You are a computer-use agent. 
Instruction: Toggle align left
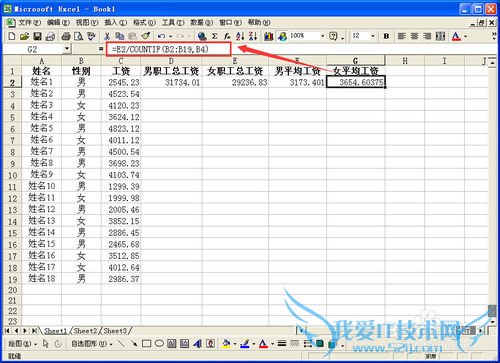coord(402,36)
